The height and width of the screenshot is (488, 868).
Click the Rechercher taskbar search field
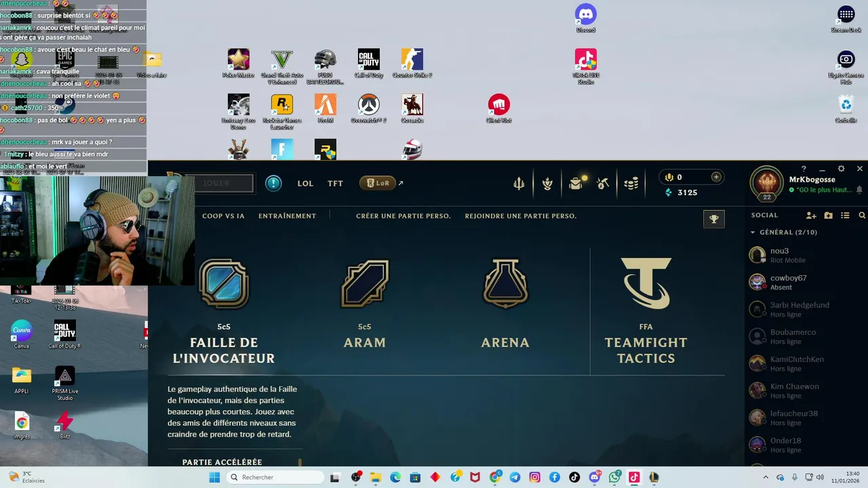274,477
